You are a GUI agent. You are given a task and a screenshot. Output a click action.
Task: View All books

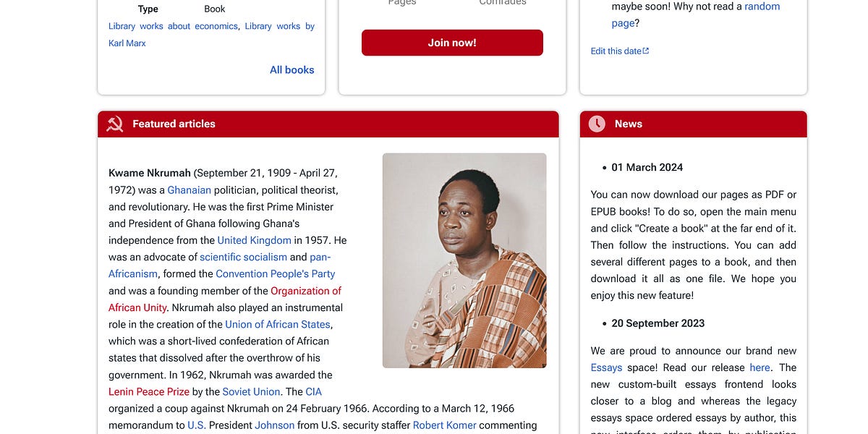point(292,69)
